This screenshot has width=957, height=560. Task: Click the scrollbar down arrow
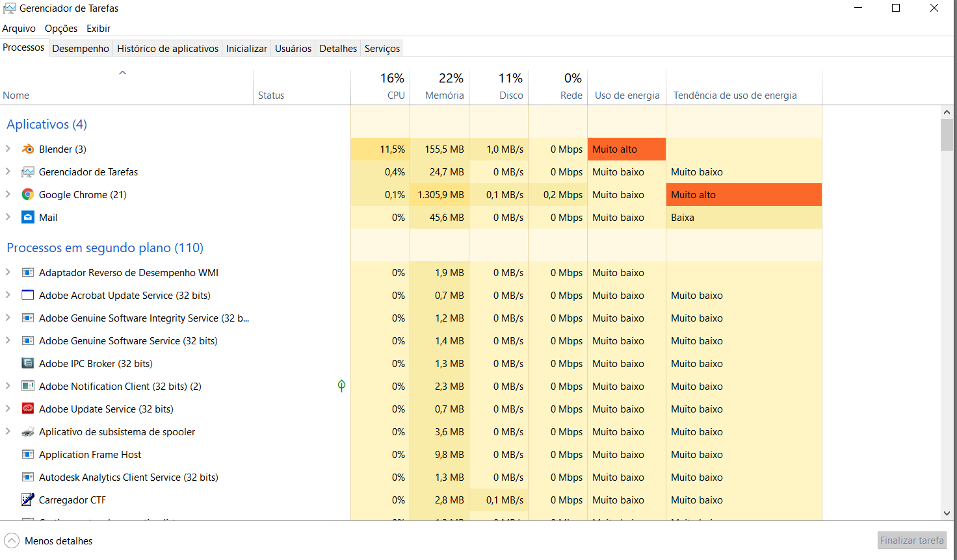(x=947, y=513)
